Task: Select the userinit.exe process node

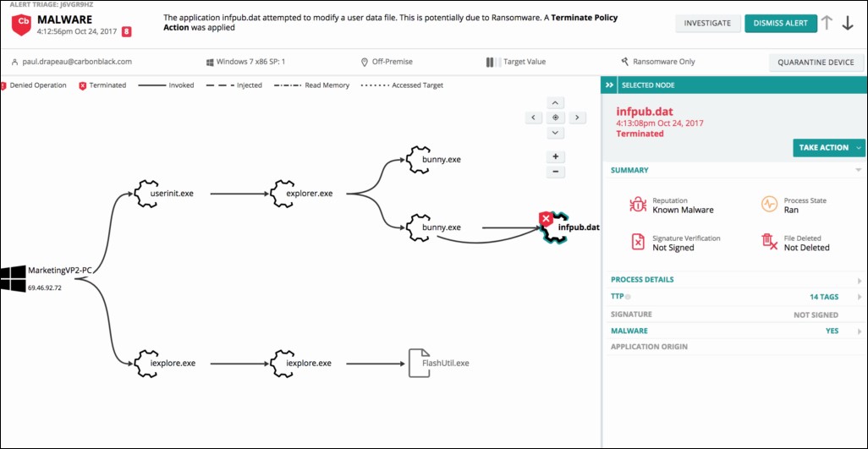Action: tap(146, 193)
